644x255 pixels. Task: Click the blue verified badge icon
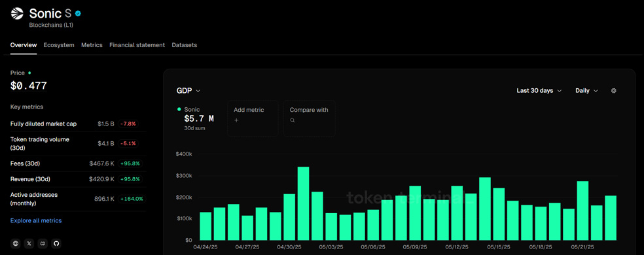click(x=78, y=14)
